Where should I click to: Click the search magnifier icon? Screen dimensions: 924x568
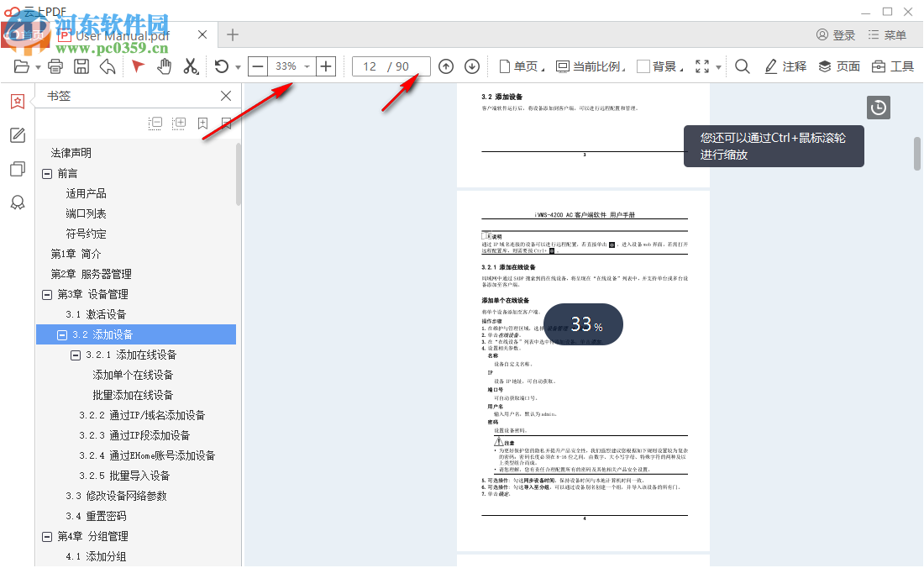742,66
